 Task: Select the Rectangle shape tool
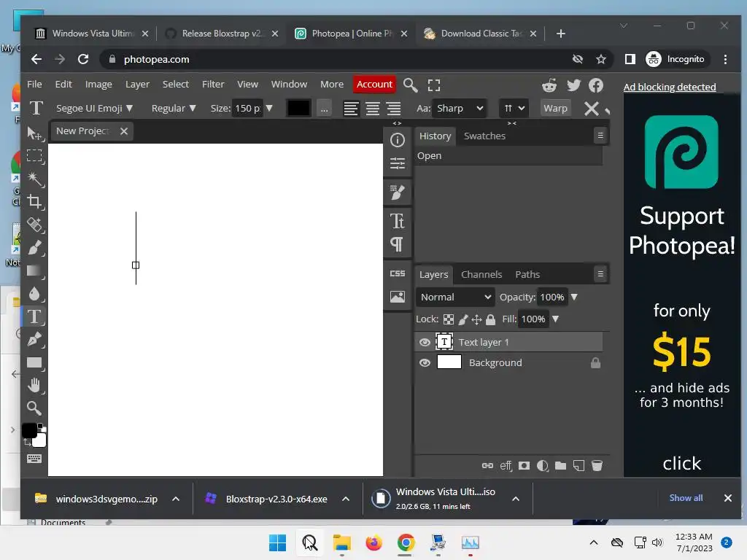(34, 362)
